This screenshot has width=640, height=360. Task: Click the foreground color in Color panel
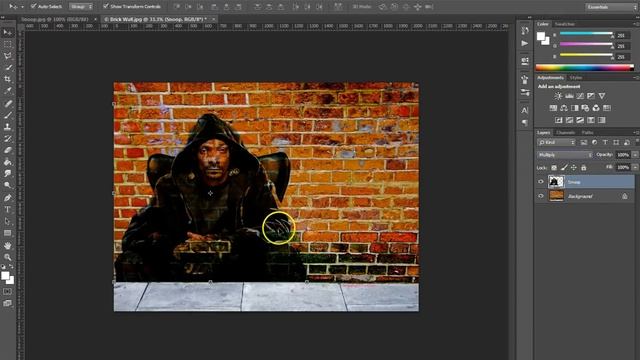pos(541,36)
